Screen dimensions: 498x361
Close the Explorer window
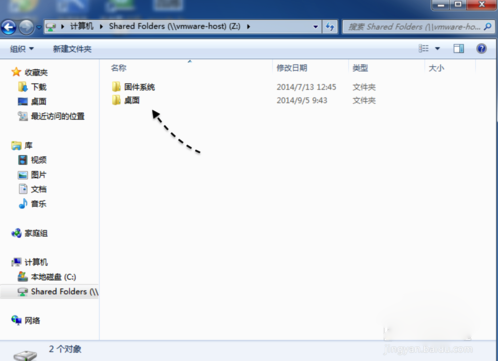pos(482,5)
